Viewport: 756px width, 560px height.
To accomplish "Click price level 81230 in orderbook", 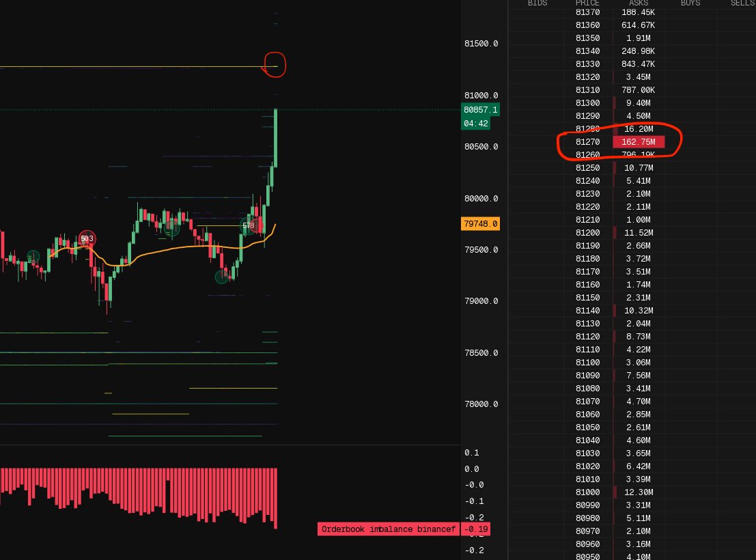I will pyautogui.click(x=588, y=194).
